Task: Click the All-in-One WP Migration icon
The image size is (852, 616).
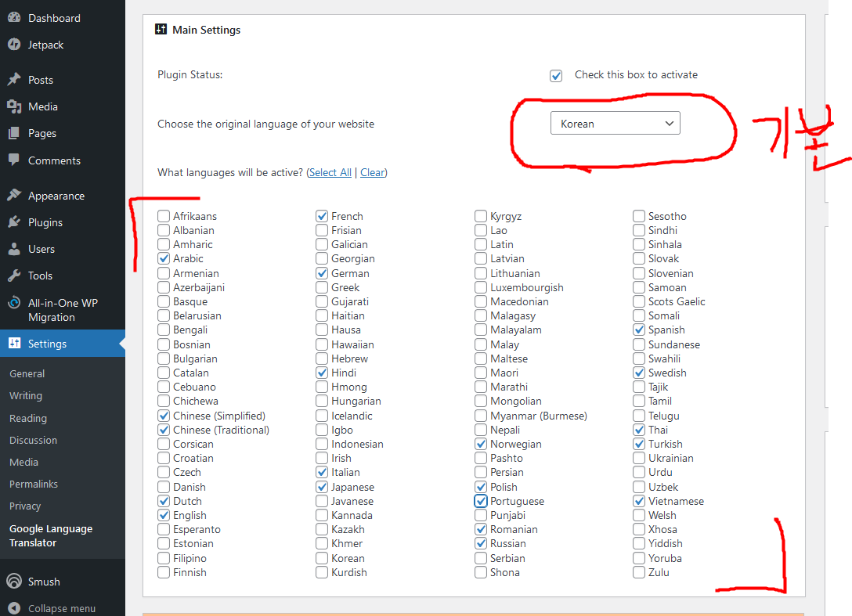Action: coord(14,303)
